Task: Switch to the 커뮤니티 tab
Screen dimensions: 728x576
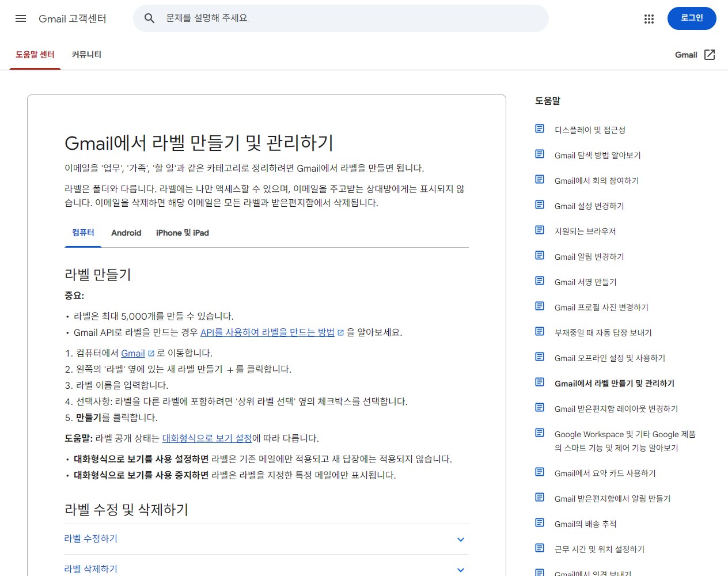Action: click(x=86, y=55)
